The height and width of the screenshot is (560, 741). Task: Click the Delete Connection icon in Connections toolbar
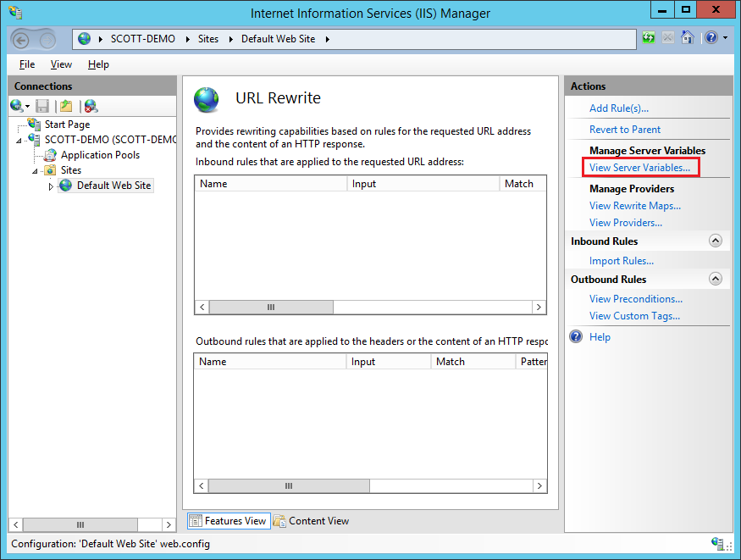[x=90, y=106]
